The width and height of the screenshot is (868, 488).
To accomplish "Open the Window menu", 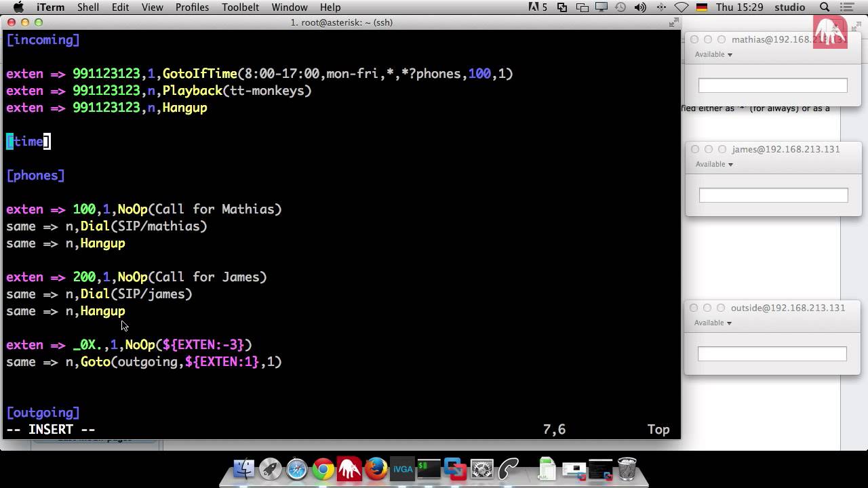I will [x=290, y=7].
